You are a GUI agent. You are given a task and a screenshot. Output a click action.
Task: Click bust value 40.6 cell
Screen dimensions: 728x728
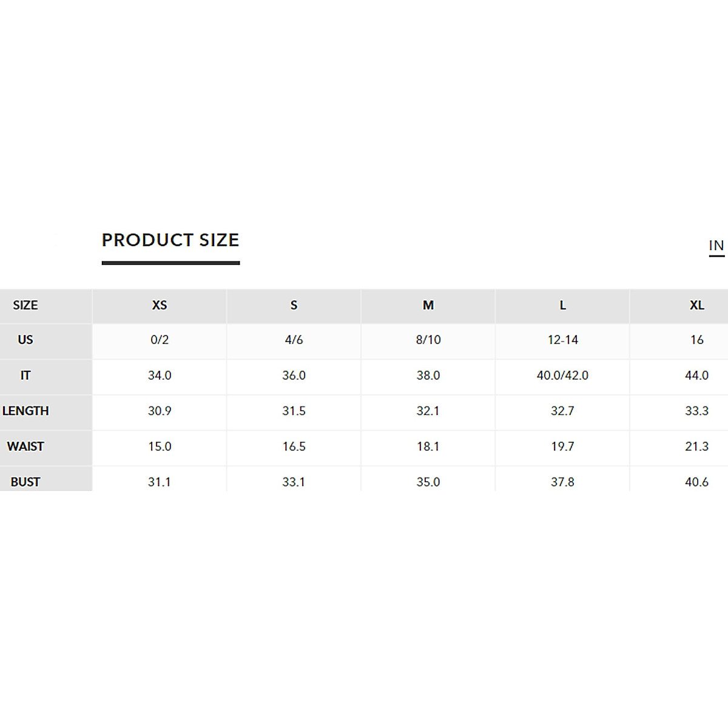(x=696, y=482)
